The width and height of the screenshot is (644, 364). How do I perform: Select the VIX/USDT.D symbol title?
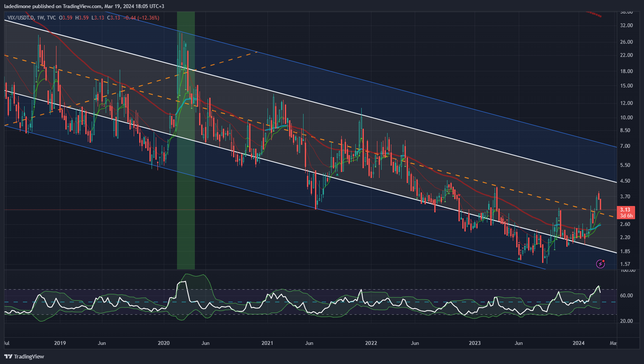(x=21, y=18)
